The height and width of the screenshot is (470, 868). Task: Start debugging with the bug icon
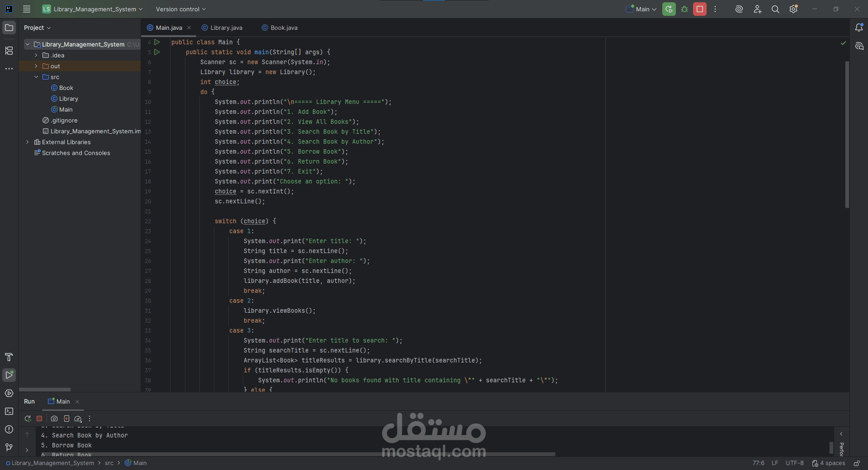point(684,9)
